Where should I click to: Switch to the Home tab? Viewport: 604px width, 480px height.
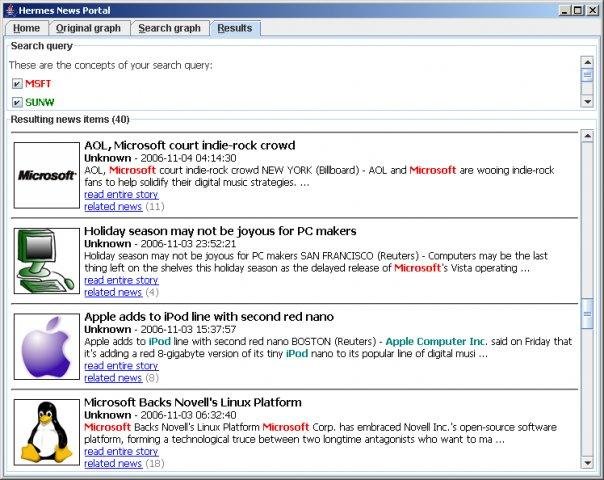tap(26, 28)
